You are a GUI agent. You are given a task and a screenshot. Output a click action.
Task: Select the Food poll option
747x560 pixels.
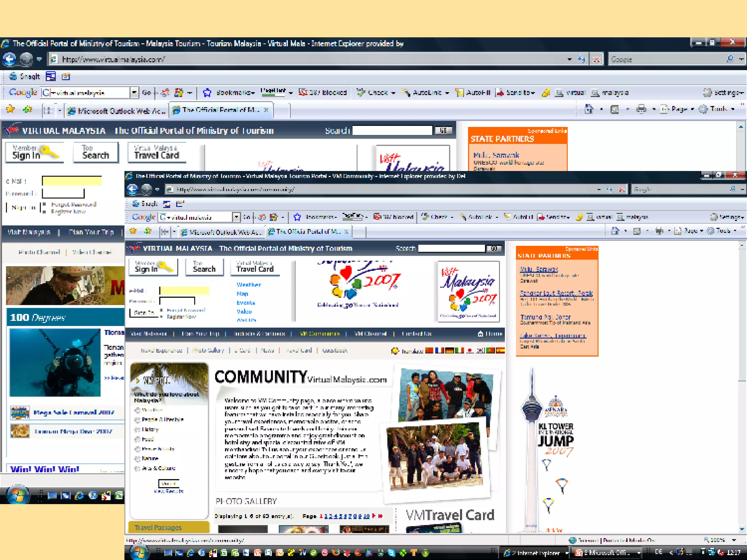(x=138, y=439)
